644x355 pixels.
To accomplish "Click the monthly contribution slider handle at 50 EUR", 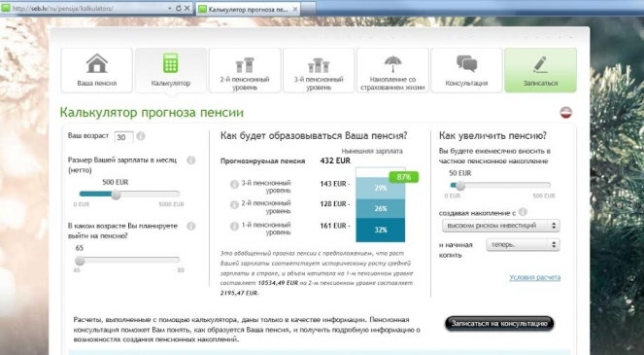I will (x=460, y=186).
